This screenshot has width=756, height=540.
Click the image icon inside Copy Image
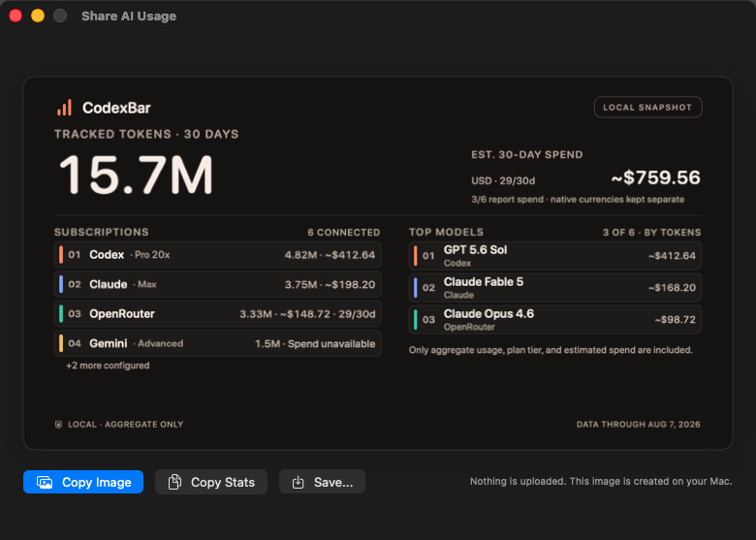click(45, 482)
